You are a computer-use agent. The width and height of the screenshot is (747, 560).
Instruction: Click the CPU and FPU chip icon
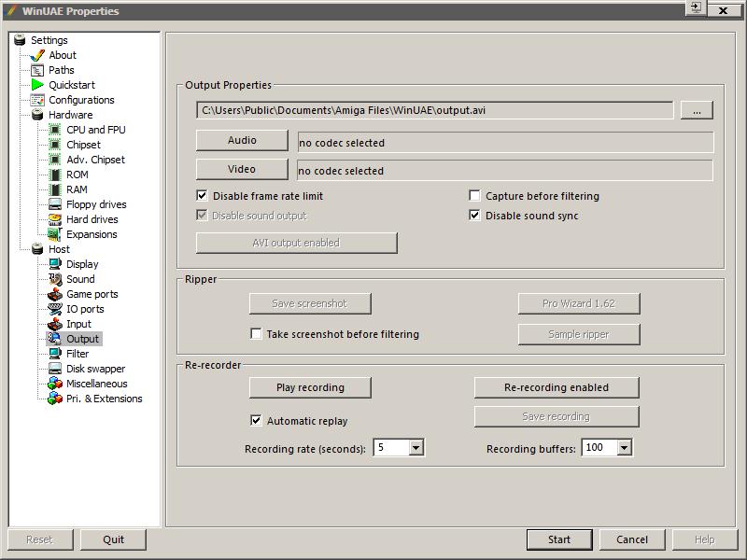[x=55, y=130]
